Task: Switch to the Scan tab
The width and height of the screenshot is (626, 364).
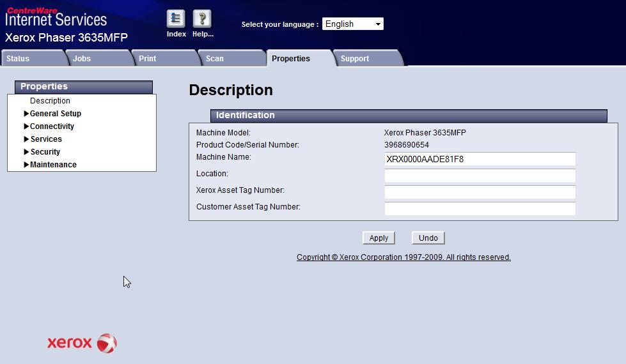Action: coord(233,59)
